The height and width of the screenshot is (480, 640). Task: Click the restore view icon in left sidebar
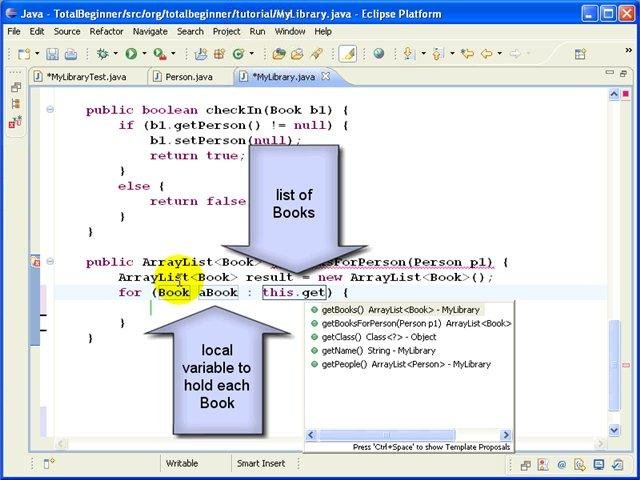[16, 87]
